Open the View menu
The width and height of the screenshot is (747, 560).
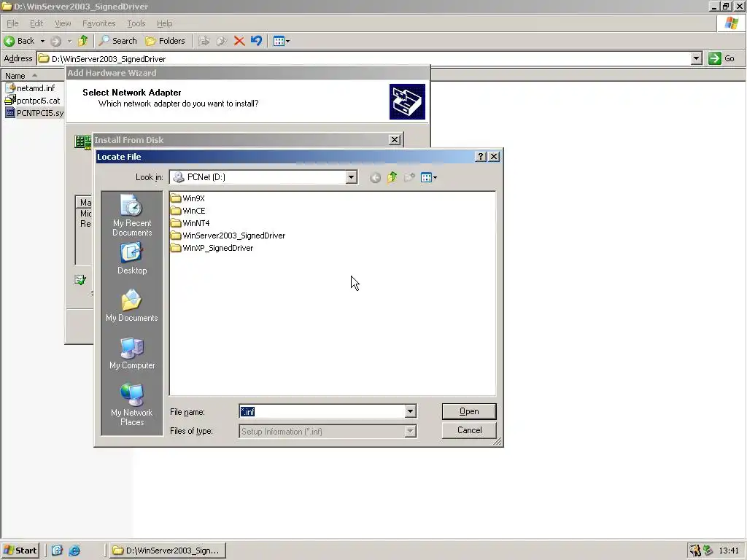(63, 23)
